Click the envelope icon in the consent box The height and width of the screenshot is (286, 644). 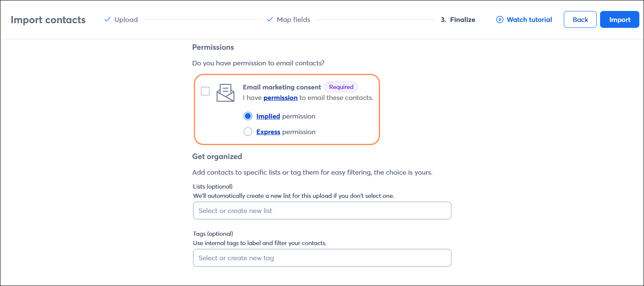click(x=226, y=92)
